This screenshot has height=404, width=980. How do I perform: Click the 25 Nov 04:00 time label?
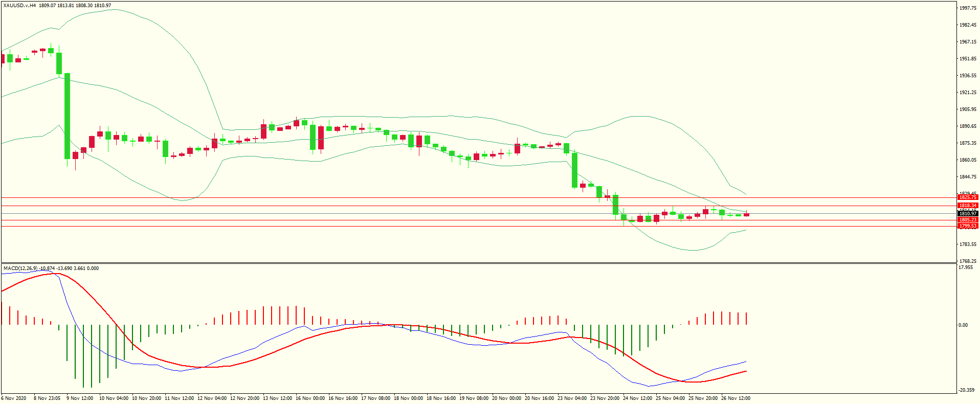(670, 398)
